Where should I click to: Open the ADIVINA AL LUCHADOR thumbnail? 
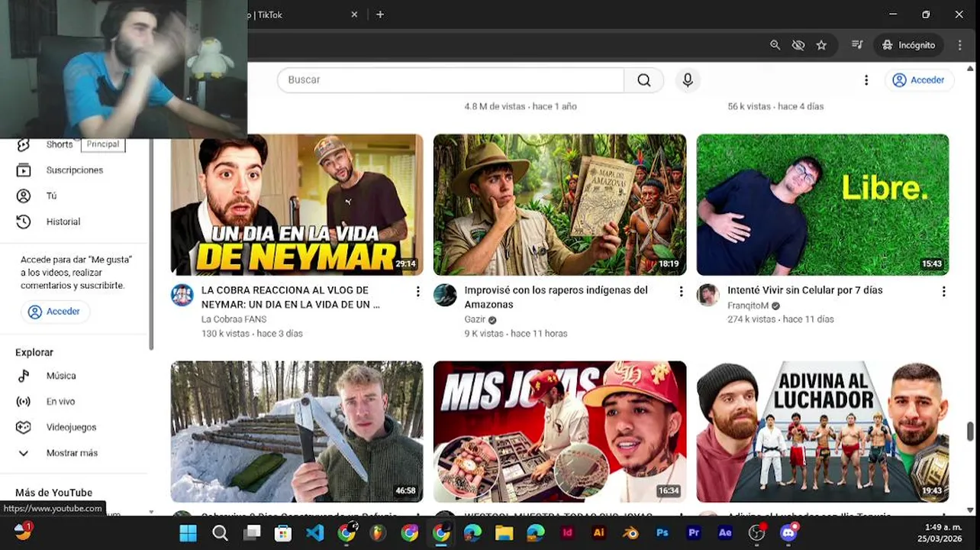click(x=823, y=432)
